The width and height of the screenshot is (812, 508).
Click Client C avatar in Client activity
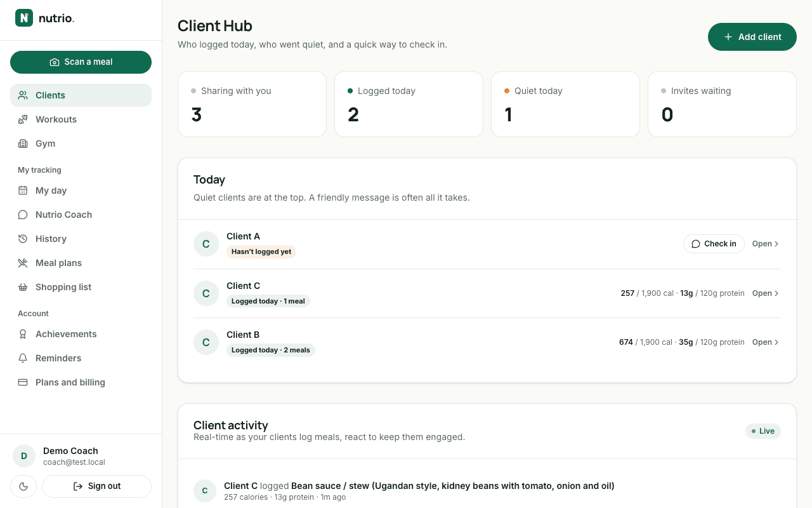click(205, 491)
